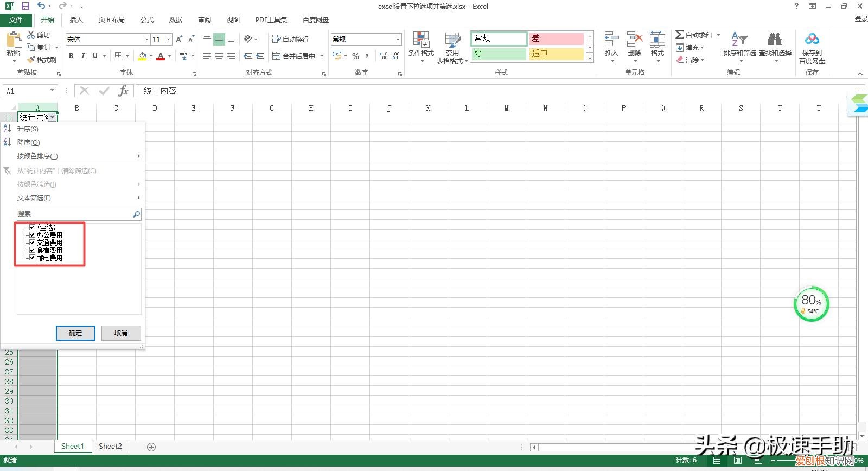Viewport: 868px width, 471px height.
Task: Open Conditional Formatting icon
Action: pos(421,40)
